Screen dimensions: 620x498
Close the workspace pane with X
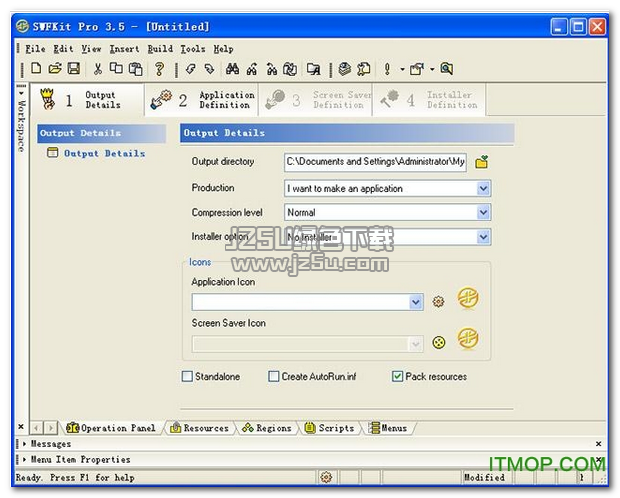click(21, 426)
